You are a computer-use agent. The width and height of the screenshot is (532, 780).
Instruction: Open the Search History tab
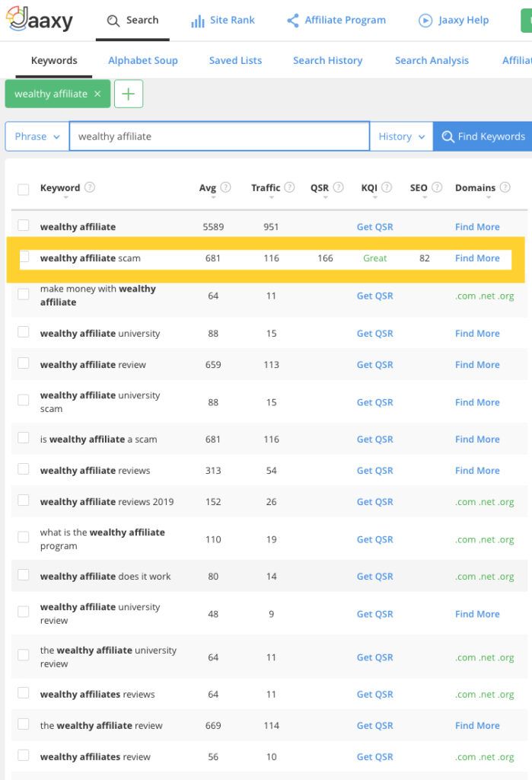click(x=328, y=61)
